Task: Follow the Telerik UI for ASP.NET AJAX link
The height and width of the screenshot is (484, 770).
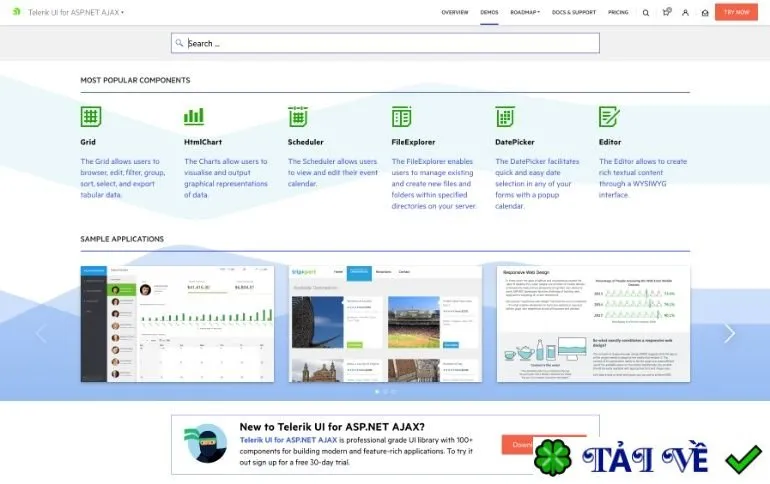Action: pyautogui.click(x=288, y=440)
